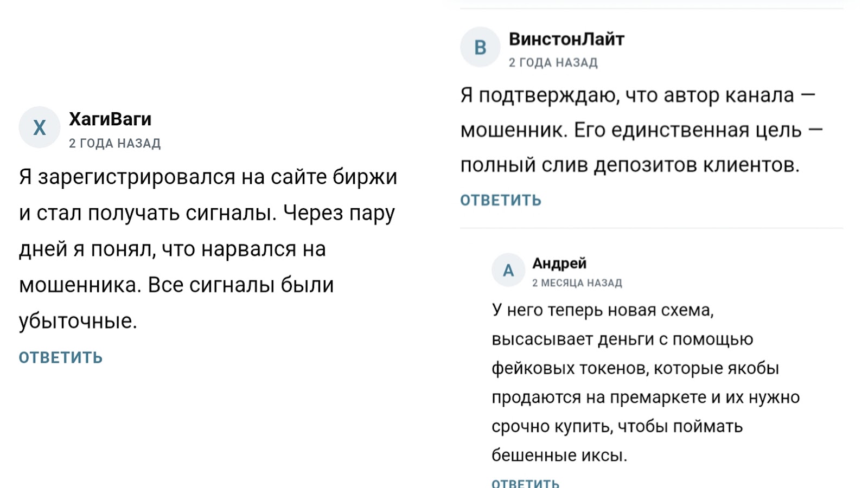868x488 pixels.
Task: Open the ХагиВаги user profile name
Action: pyautogui.click(x=110, y=119)
